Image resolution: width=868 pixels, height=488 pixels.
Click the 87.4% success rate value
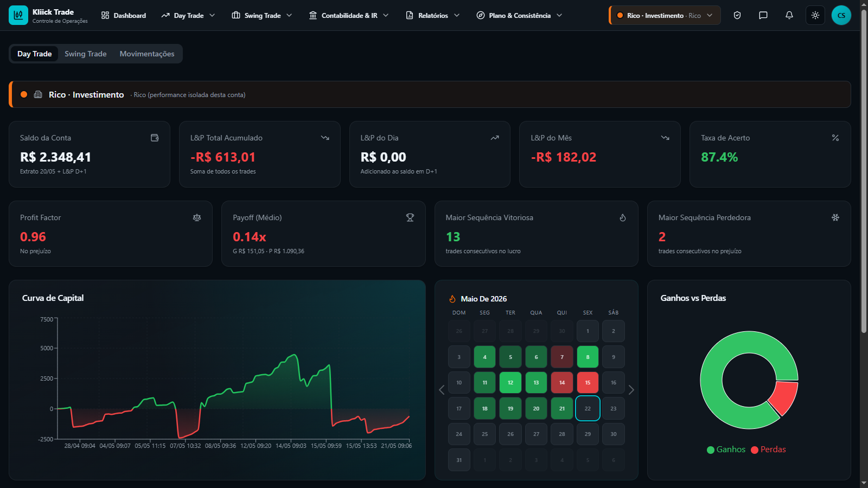[x=719, y=157]
